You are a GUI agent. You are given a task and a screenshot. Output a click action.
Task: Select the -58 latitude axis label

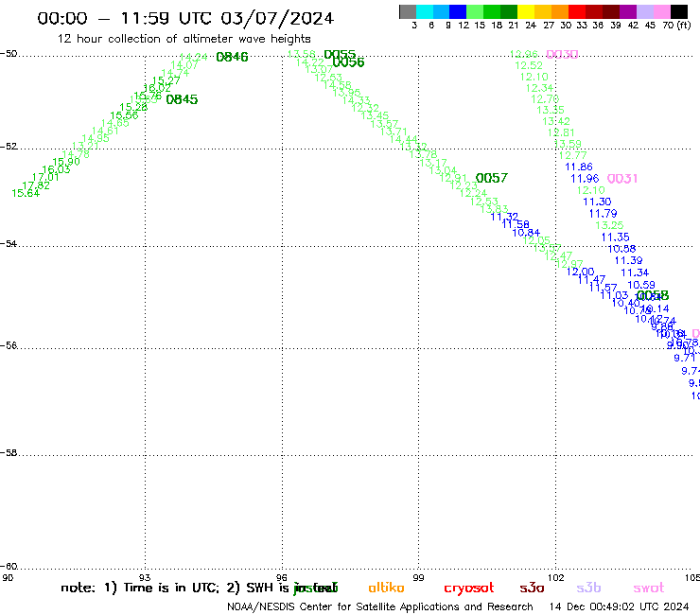pyautogui.click(x=9, y=452)
